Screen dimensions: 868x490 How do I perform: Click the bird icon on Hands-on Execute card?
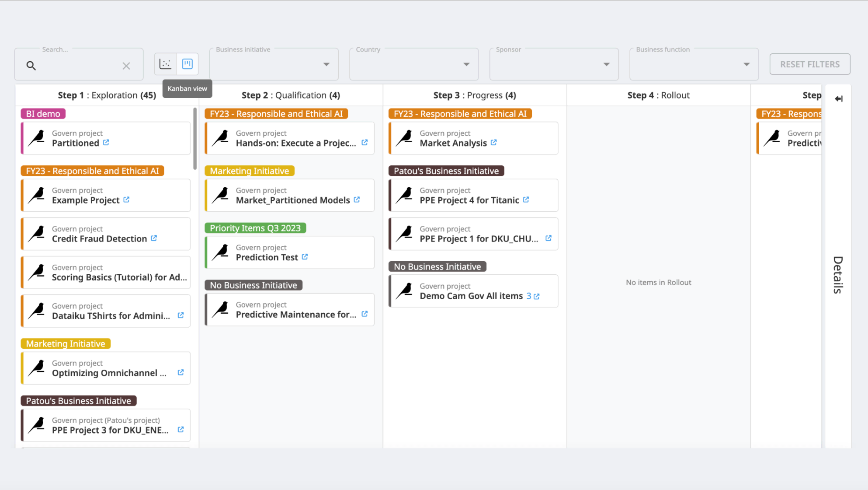pos(221,138)
